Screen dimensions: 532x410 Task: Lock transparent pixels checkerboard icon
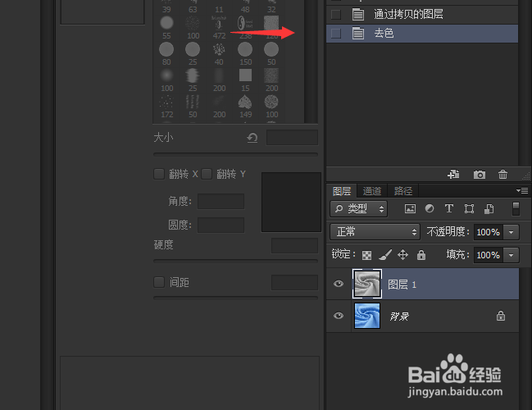click(x=366, y=255)
